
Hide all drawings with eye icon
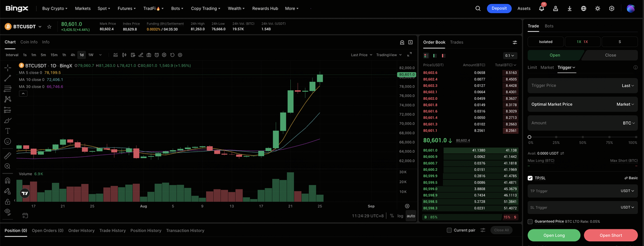click(x=8, y=212)
